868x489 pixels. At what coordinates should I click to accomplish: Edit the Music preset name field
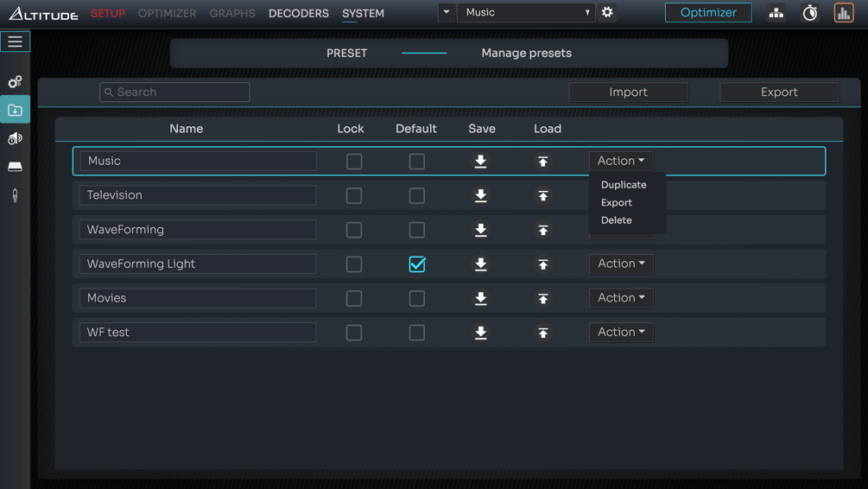[198, 161]
